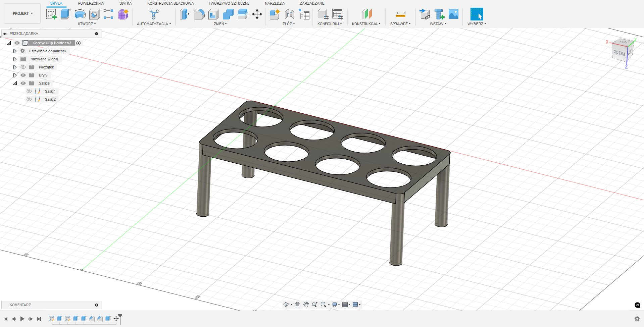The height and width of the screenshot is (327, 644).
Task: Choose the Extrude tool in the toolbar
Action: coord(65,14)
